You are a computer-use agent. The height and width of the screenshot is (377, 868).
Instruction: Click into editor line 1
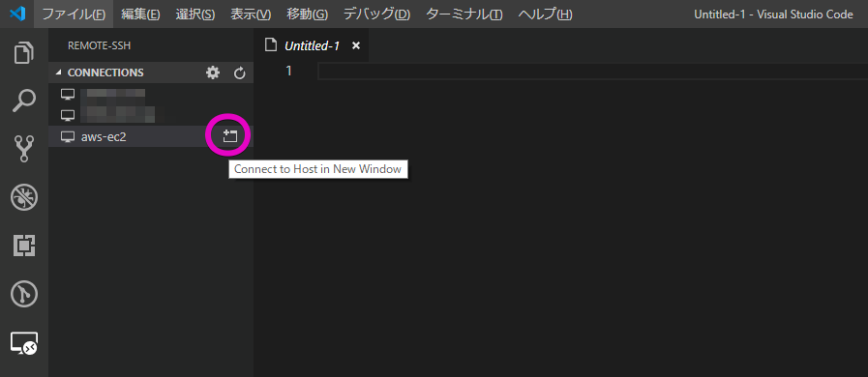click(592, 72)
